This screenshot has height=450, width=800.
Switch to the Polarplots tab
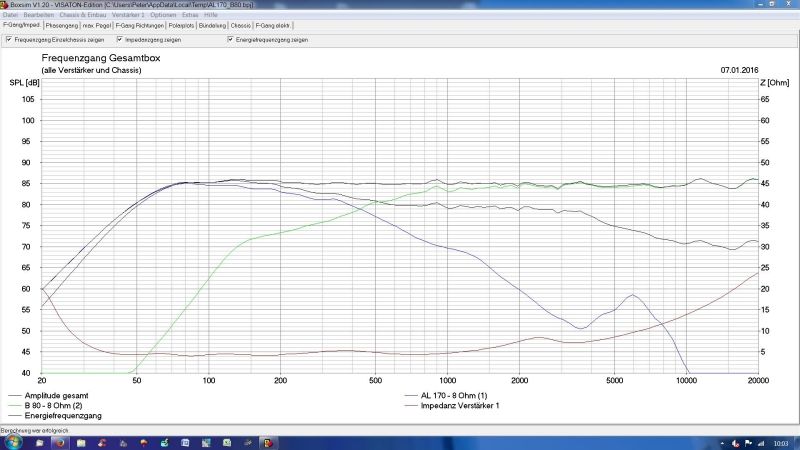(x=179, y=25)
